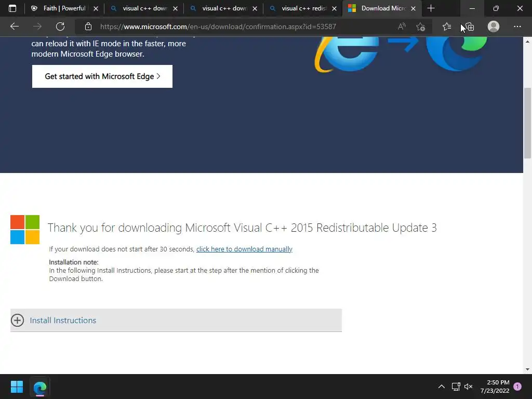Screen dimensions: 532x399
Task: Open network status tray icon
Action: [x=456, y=387]
